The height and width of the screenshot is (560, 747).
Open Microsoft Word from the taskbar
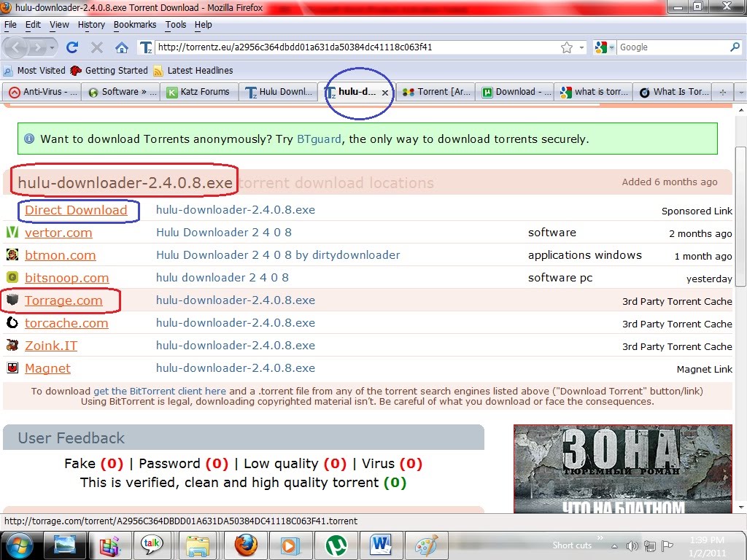[x=381, y=545]
